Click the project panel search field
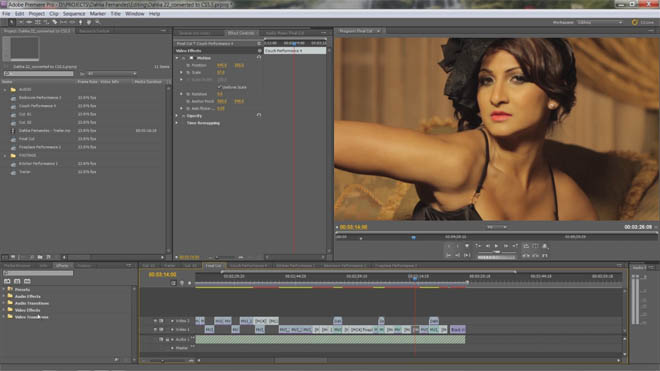The width and height of the screenshot is (660, 371). pyautogui.click(x=38, y=74)
